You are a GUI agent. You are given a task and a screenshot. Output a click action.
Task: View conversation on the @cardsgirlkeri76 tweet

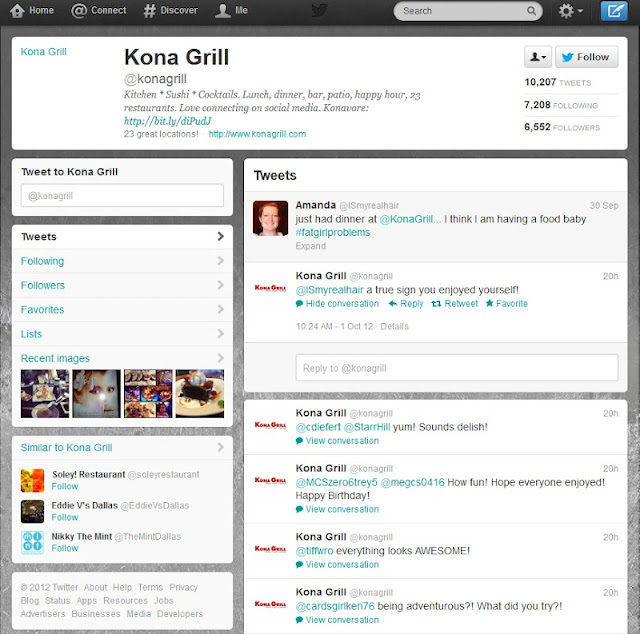(x=342, y=620)
